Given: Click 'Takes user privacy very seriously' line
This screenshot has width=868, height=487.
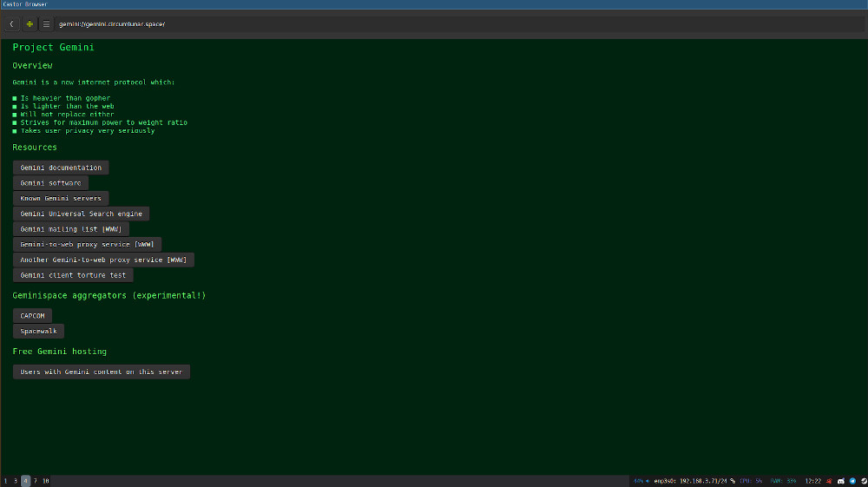Looking at the screenshot, I should (x=88, y=130).
